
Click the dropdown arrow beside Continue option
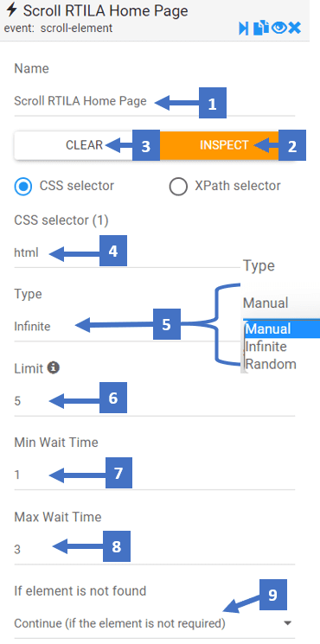(287, 623)
